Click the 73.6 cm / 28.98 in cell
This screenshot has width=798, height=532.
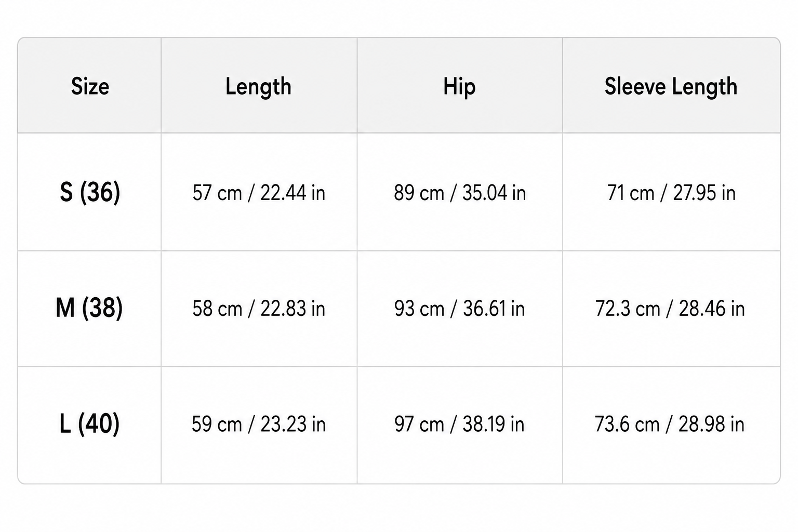(x=670, y=424)
